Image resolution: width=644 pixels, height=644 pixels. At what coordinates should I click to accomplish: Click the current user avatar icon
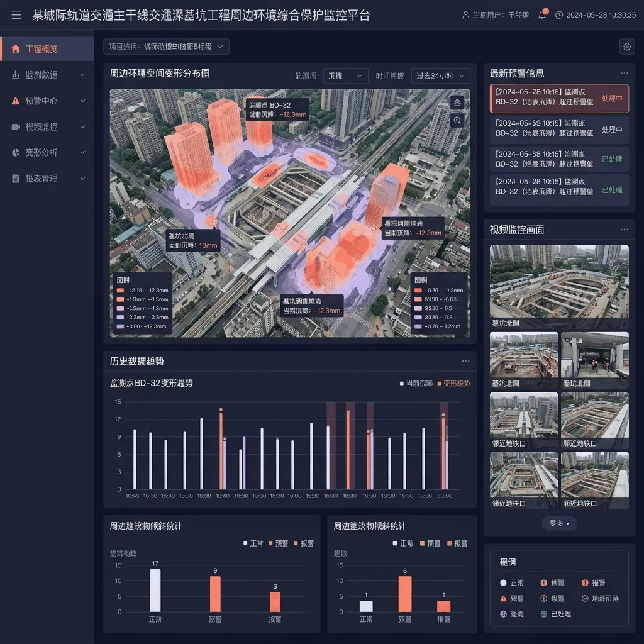pos(465,15)
